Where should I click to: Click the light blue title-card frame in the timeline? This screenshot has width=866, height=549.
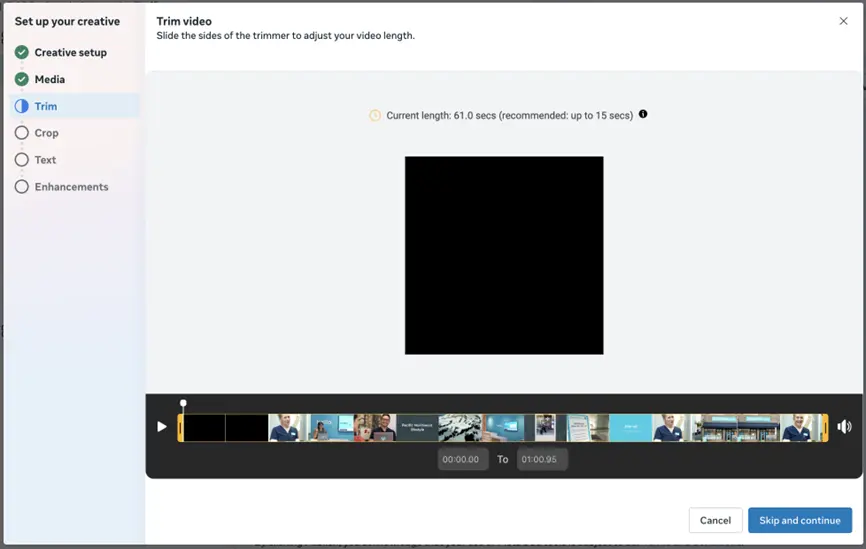coord(630,428)
